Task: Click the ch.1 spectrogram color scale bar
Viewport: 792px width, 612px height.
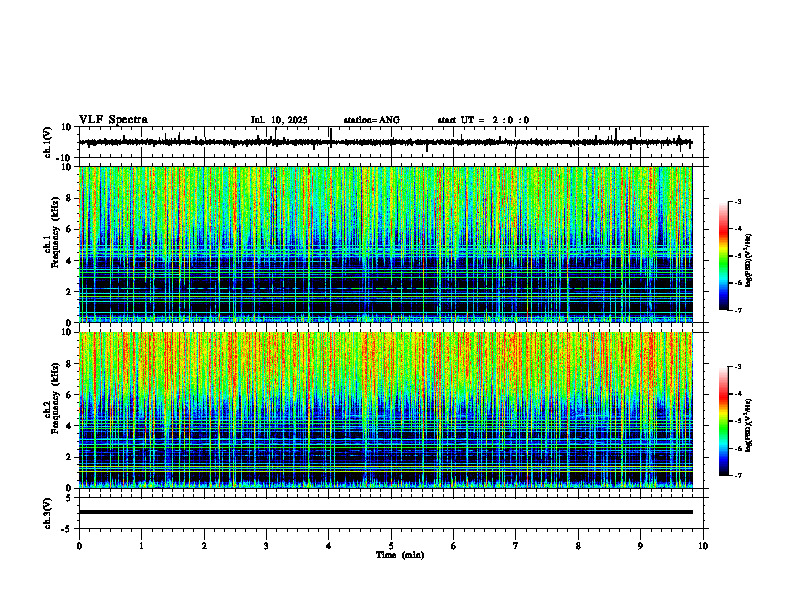Action: [723, 256]
